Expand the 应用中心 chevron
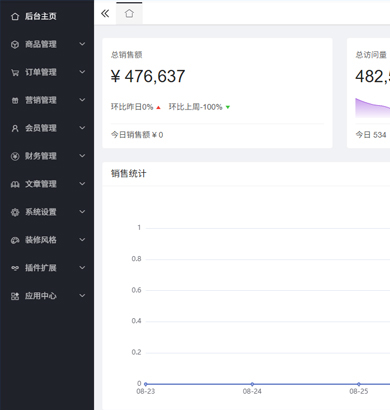Image resolution: width=390 pixels, height=410 pixels. coord(82,296)
